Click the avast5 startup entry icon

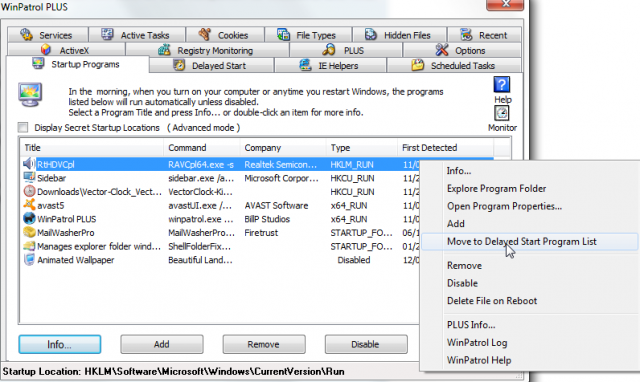pyautogui.click(x=29, y=205)
